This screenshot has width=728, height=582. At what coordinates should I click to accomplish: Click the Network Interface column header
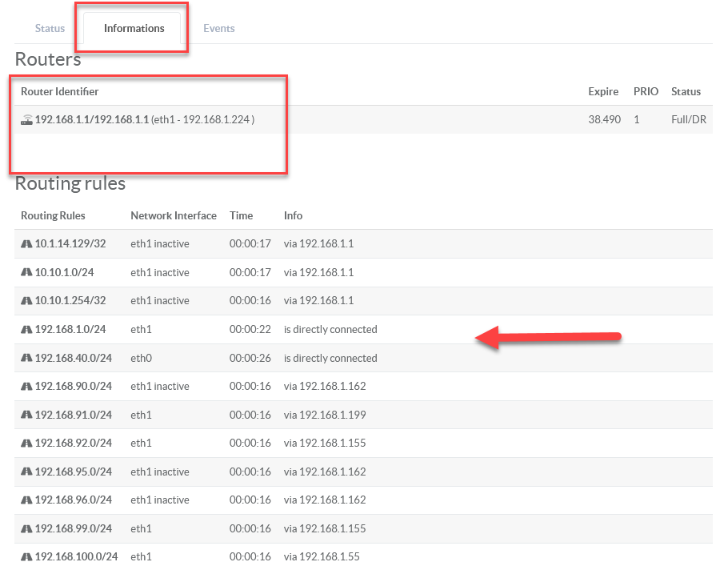coord(174,216)
